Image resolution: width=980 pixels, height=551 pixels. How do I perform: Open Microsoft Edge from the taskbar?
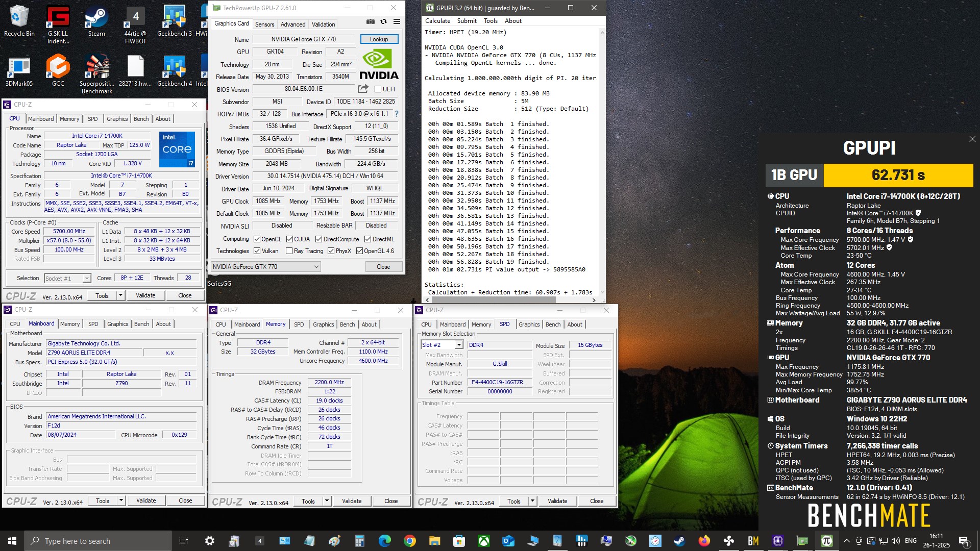point(385,541)
